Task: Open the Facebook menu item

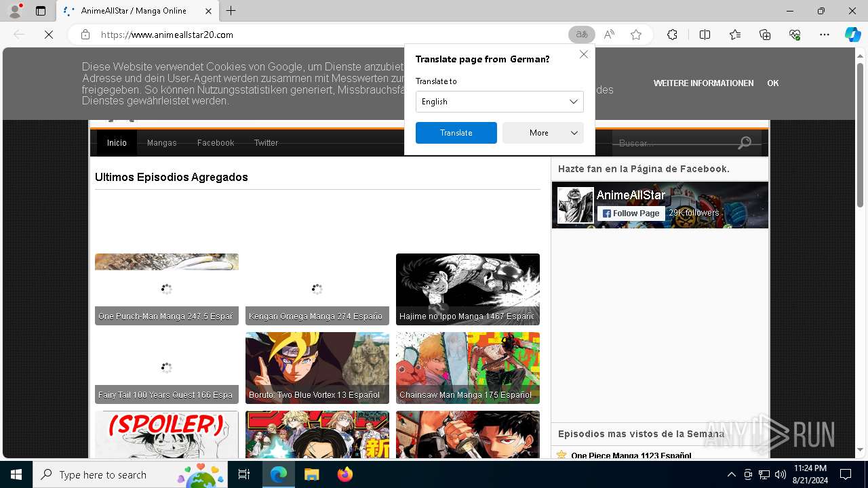Action: [216, 143]
